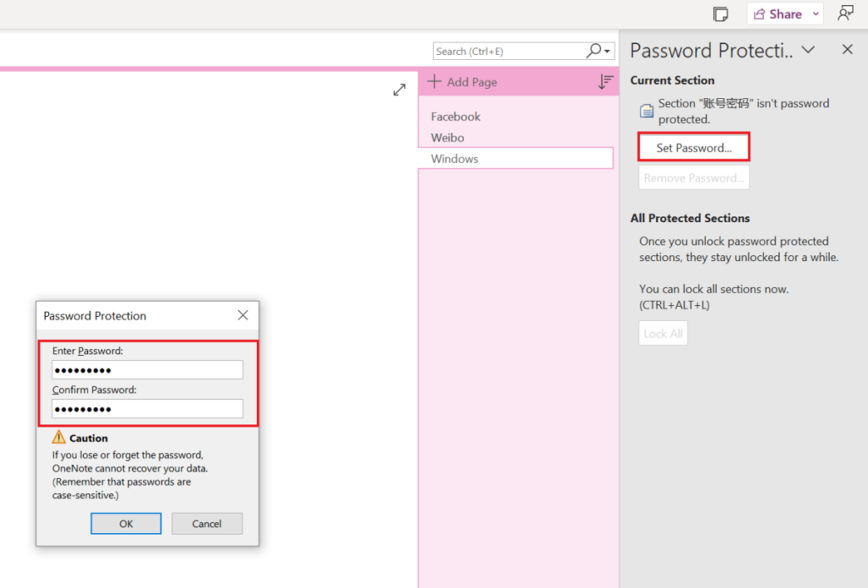Viewport: 868px width, 588px height.
Task: Click the Enter Password field
Action: pos(147,369)
